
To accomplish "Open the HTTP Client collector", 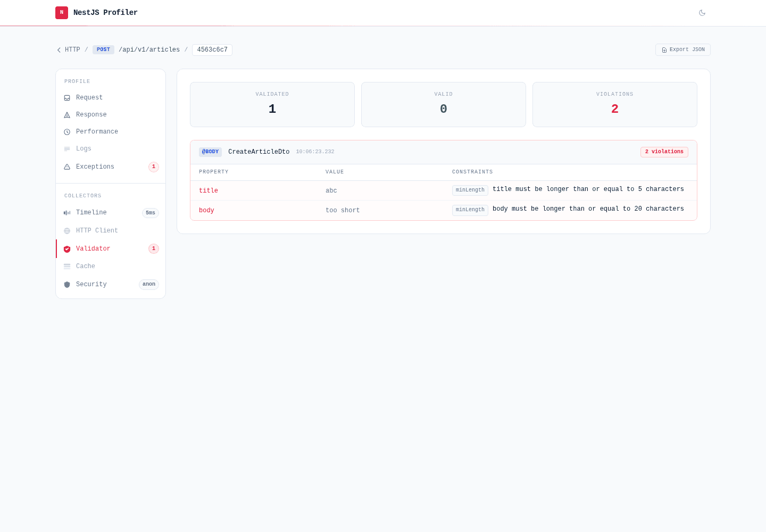I will pyautogui.click(x=111, y=231).
